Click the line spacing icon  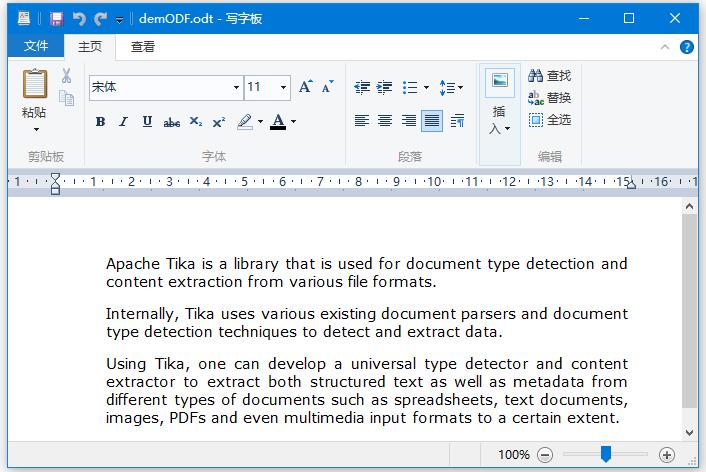[x=447, y=87]
